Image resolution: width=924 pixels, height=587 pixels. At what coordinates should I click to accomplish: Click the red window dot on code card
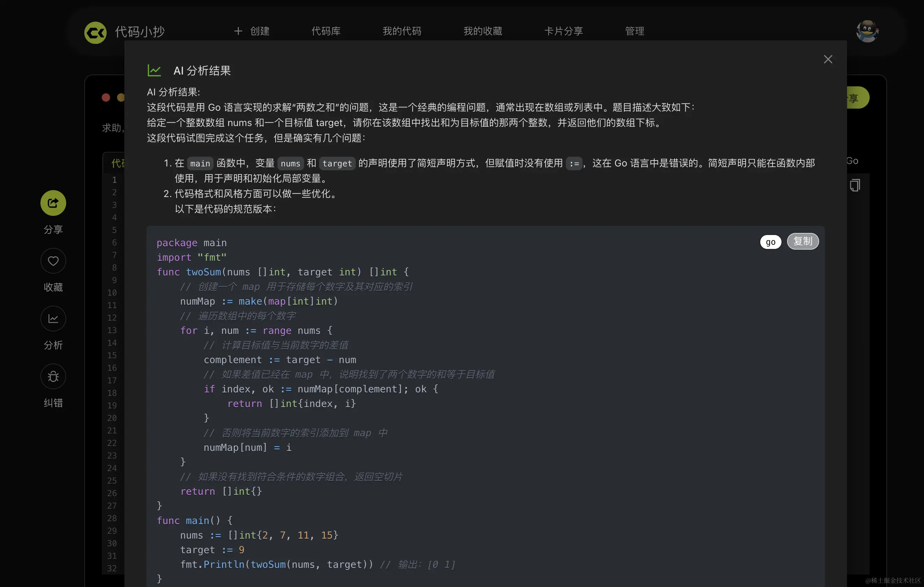tap(106, 97)
